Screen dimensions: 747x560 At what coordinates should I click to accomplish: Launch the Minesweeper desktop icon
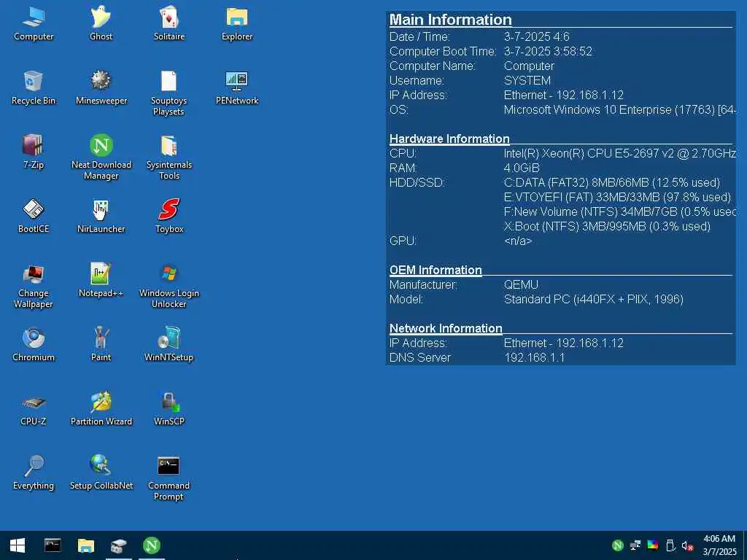[101, 88]
